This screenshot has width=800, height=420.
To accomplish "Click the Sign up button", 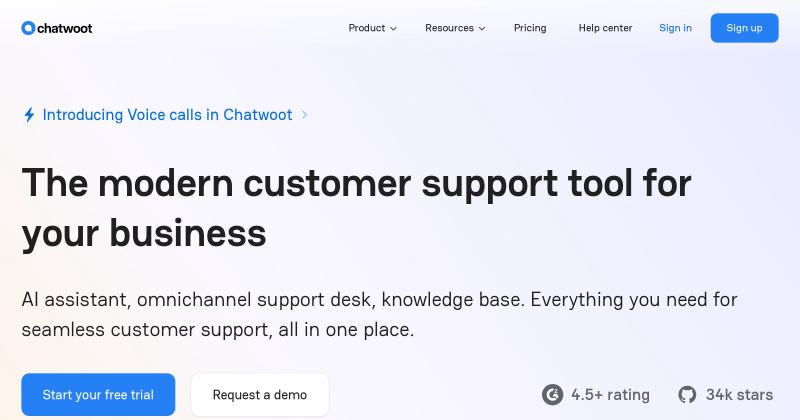I will 744,28.
